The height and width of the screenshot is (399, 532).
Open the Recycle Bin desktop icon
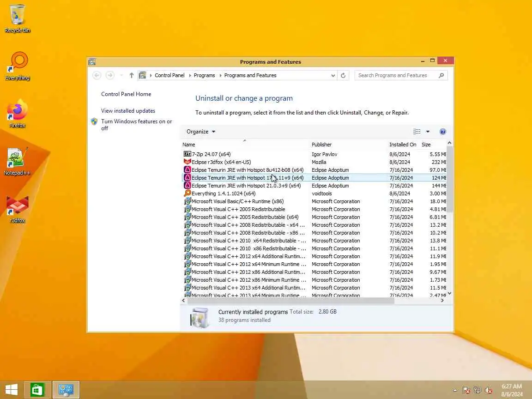(17, 18)
